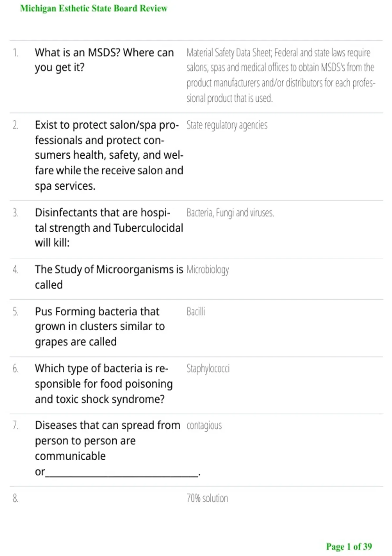Click the Michigan Esthetic State Board Review title
The height and width of the screenshot is (556, 392).
(x=94, y=8)
